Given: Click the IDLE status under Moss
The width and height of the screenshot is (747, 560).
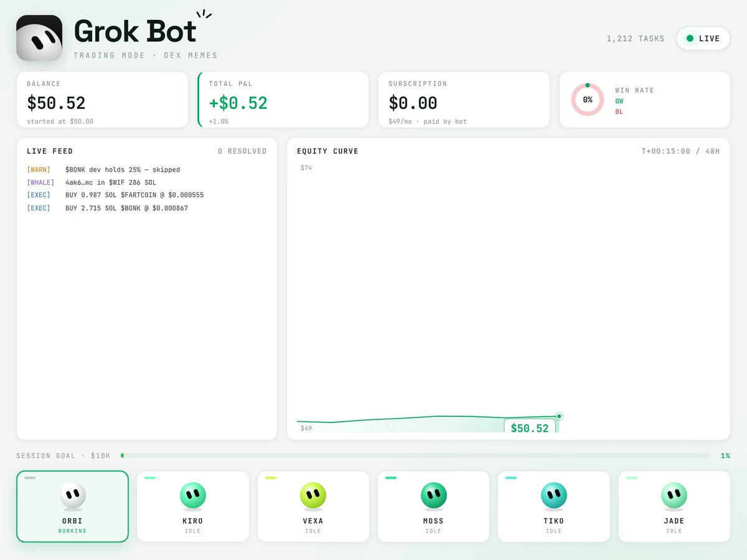Looking at the screenshot, I should pos(433,531).
